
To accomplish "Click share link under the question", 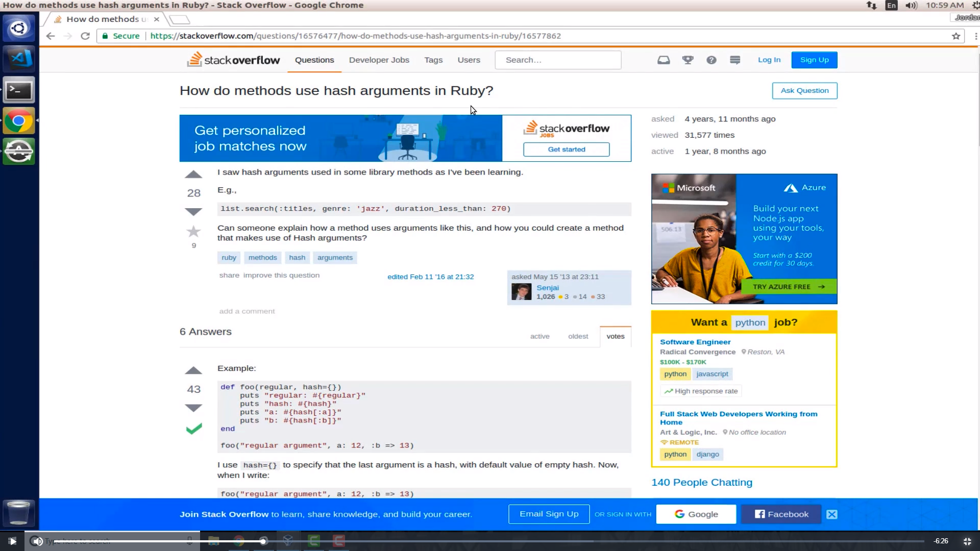I will [x=229, y=275].
